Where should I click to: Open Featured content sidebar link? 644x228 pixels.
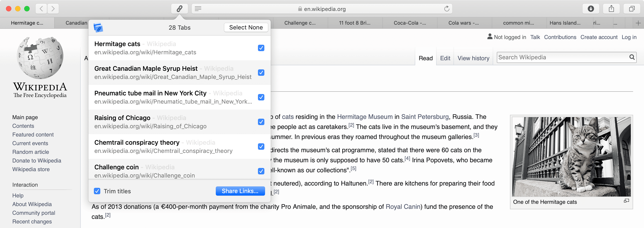coord(33,135)
